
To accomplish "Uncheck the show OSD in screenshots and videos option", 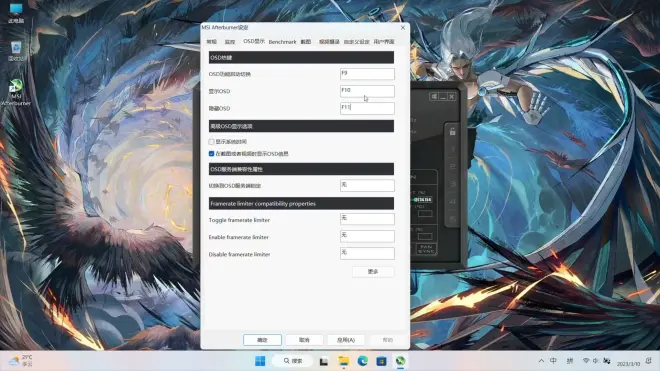I will (211, 154).
